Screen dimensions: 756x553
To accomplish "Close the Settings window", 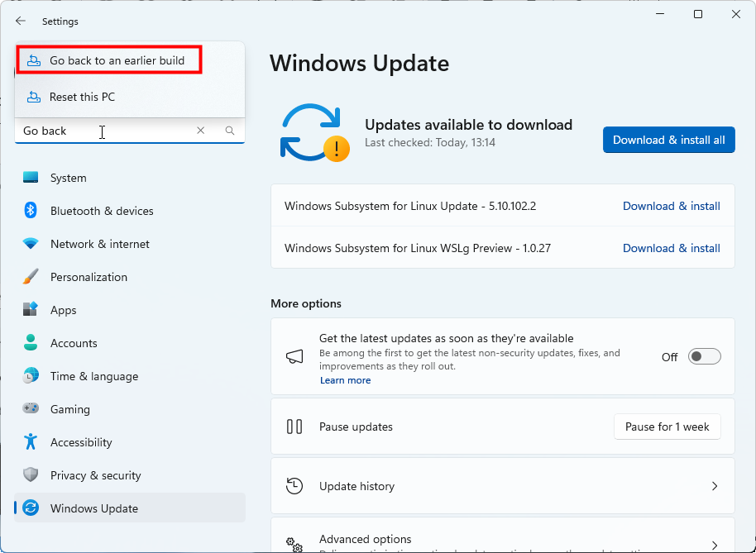I will coord(736,14).
